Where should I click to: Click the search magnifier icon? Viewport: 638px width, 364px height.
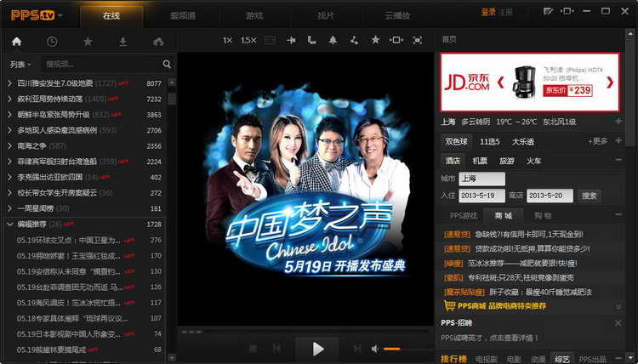(x=167, y=64)
